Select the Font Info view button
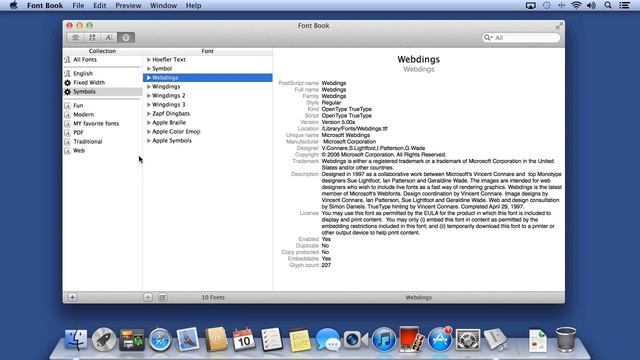This screenshot has height=360, width=640. 126,38
